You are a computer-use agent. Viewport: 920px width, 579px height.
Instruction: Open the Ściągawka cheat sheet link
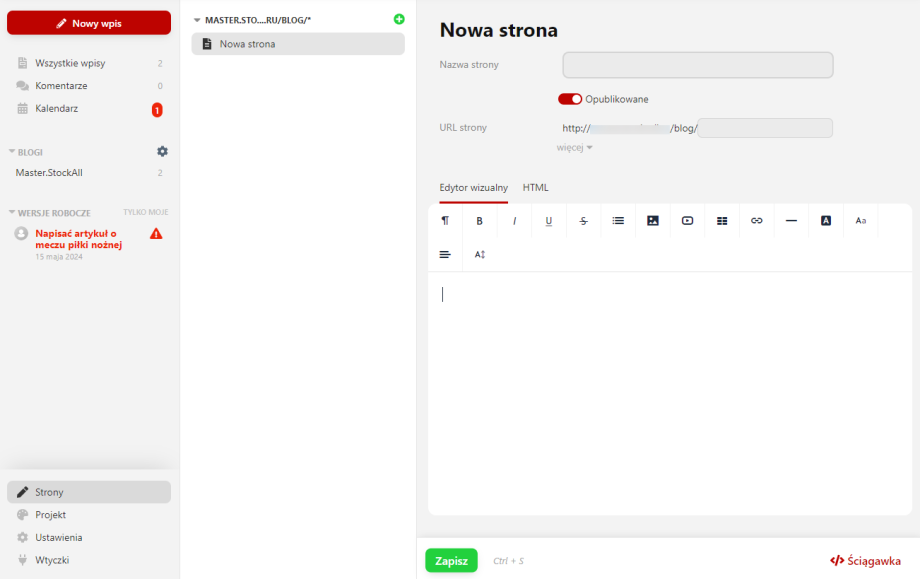click(x=865, y=561)
